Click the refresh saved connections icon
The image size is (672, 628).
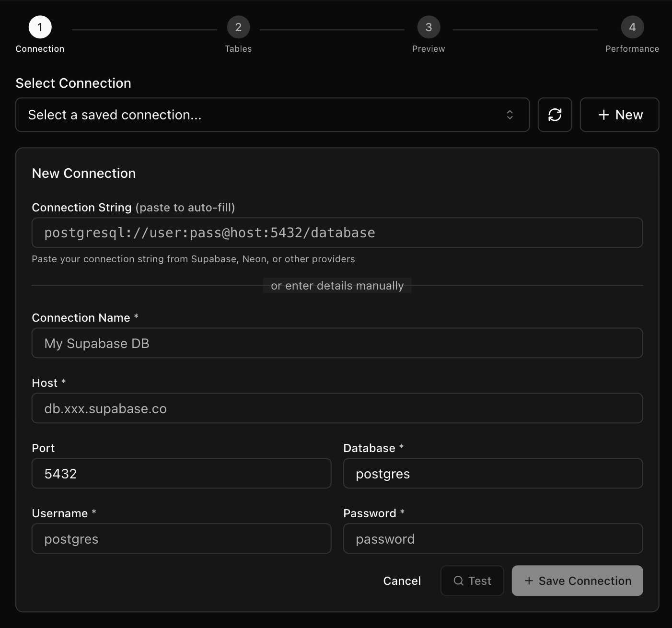point(555,115)
